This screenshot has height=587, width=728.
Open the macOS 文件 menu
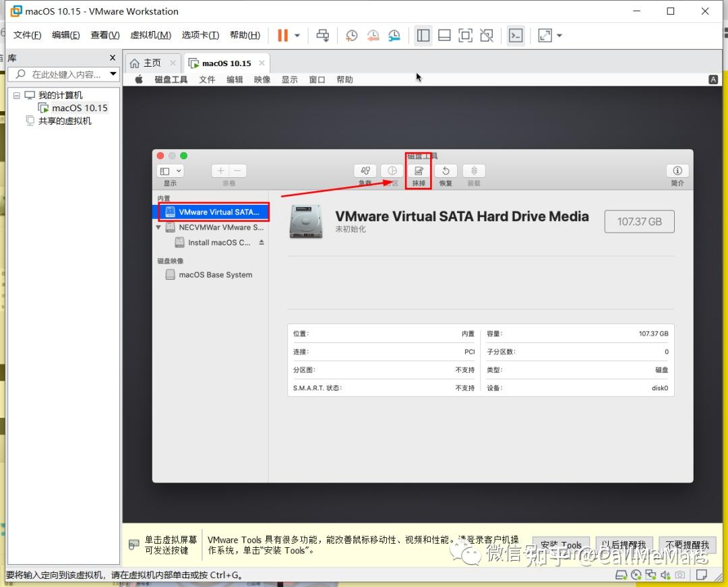(x=207, y=80)
